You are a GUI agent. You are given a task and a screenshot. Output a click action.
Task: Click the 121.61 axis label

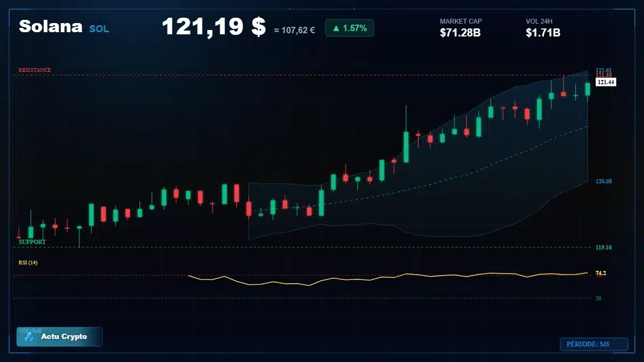coord(604,71)
